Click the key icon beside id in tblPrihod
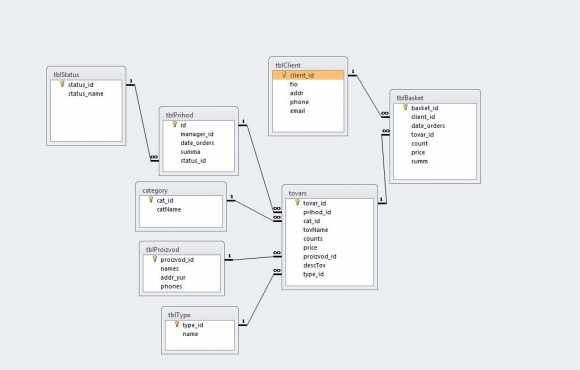 pyautogui.click(x=175, y=125)
